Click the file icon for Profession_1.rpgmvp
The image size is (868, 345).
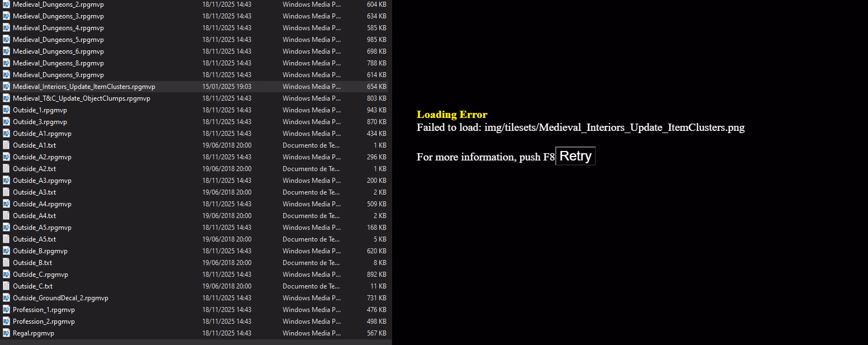pos(7,310)
